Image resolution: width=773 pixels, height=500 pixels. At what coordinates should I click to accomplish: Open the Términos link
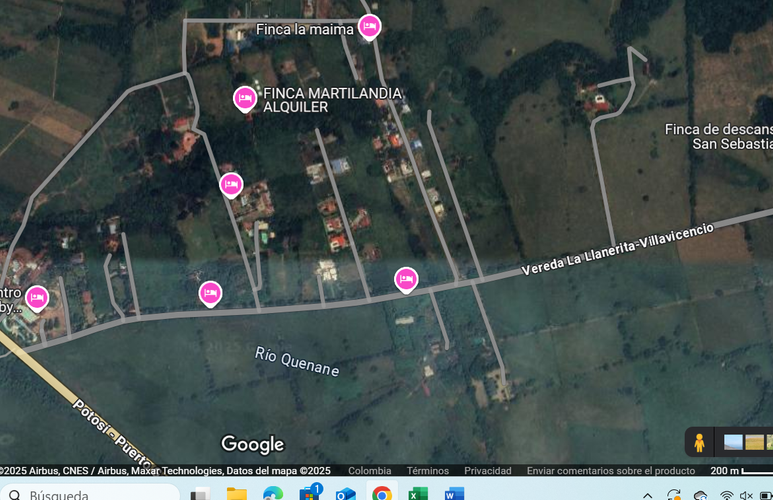point(427,470)
